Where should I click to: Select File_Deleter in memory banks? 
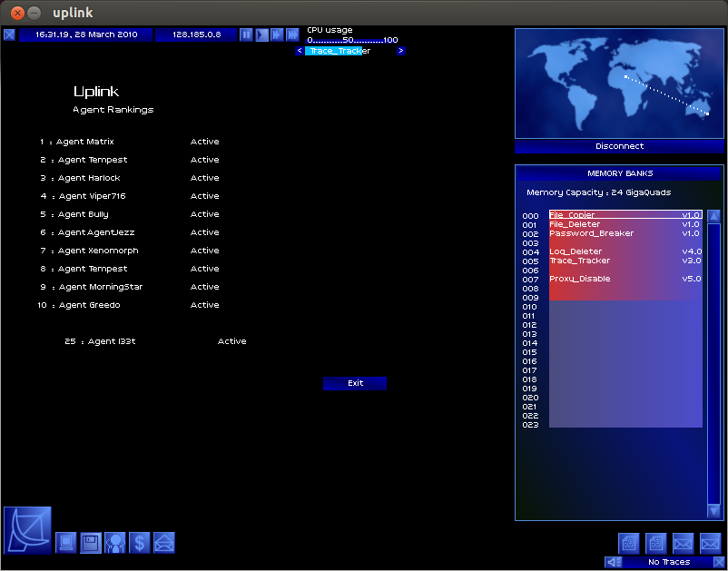coord(625,224)
